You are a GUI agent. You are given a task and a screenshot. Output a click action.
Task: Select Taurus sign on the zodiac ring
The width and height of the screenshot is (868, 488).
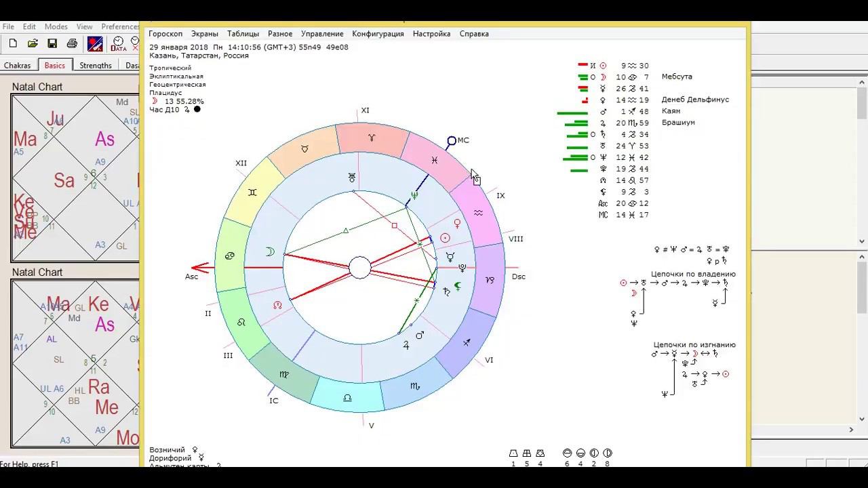pyautogui.click(x=304, y=148)
